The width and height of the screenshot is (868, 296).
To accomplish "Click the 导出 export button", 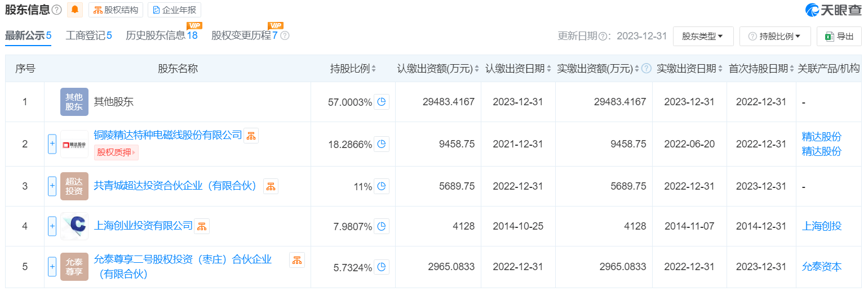I will (839, 36).
